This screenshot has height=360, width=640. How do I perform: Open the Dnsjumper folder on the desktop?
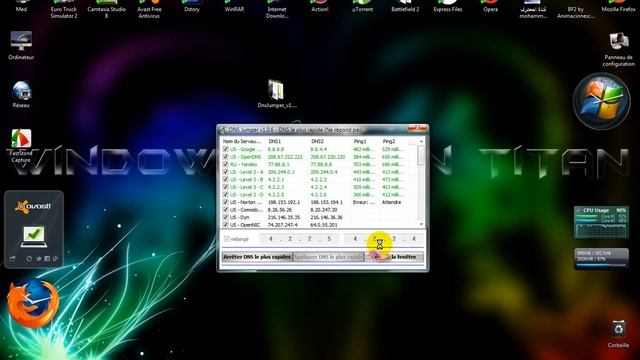(277, 94)
